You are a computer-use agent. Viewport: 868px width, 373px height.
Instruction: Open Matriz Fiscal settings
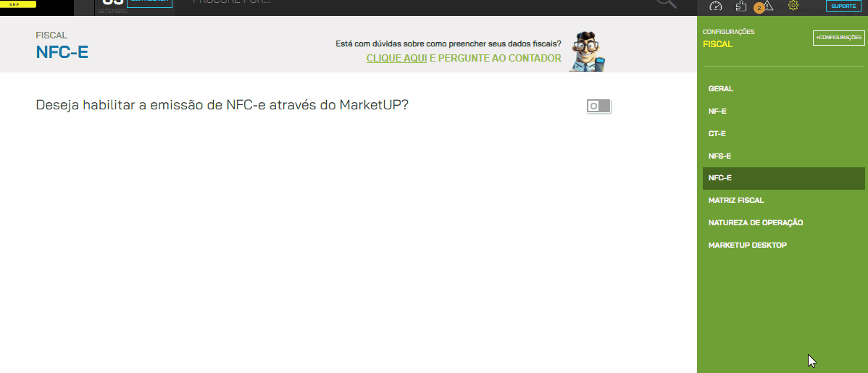click(x=736, y=201)
